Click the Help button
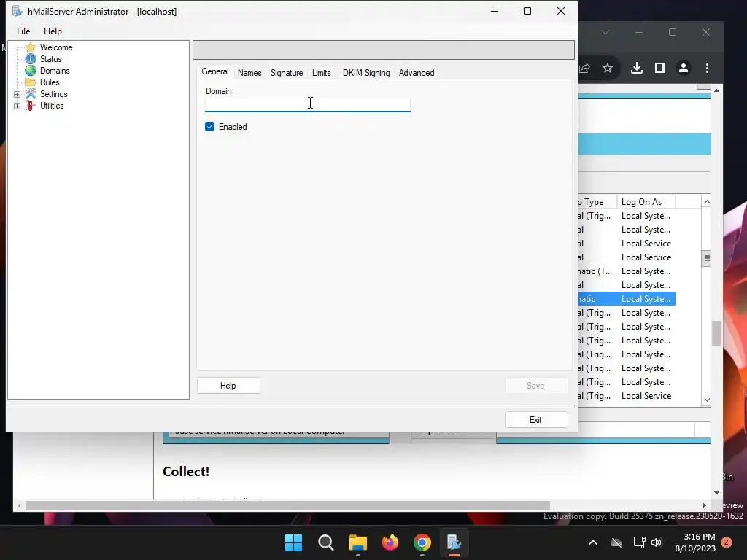747x560 pixels. pyautogui.click(x=228, y=386)
